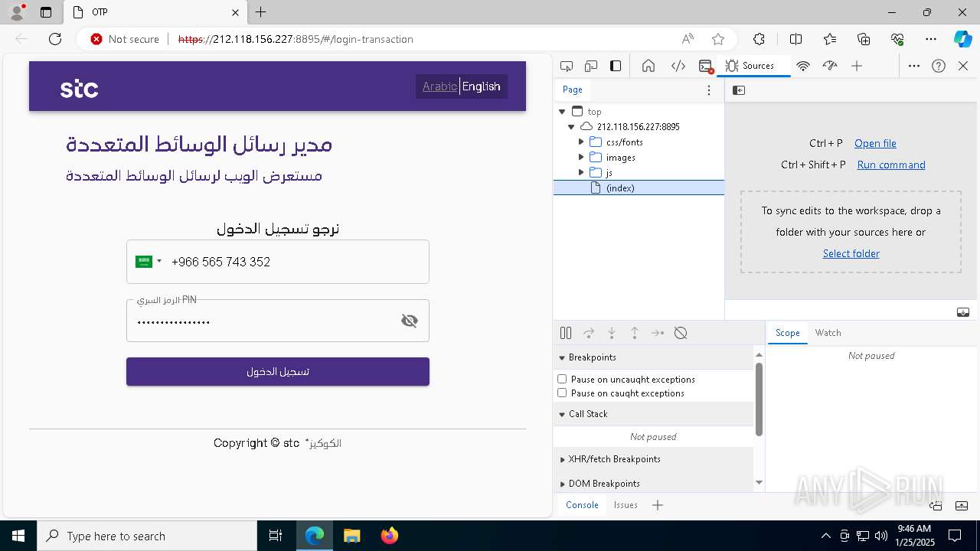
Task: Refresh the page in Edge
Action: [55, 39]
